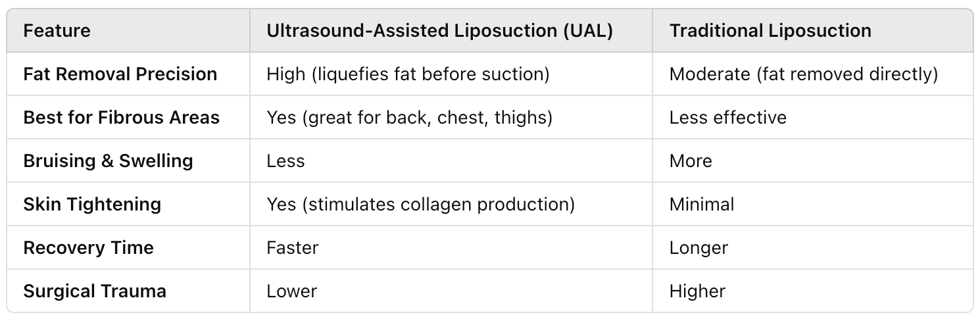
Task: Click the 'Lower' surgical trauma cell
Action: 292,291
